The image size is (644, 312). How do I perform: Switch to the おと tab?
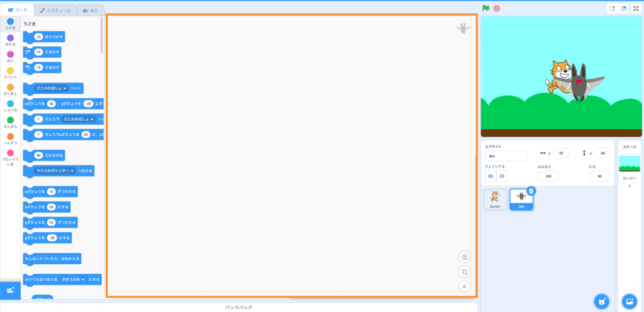pyautogui.click(x=91, y=11)
